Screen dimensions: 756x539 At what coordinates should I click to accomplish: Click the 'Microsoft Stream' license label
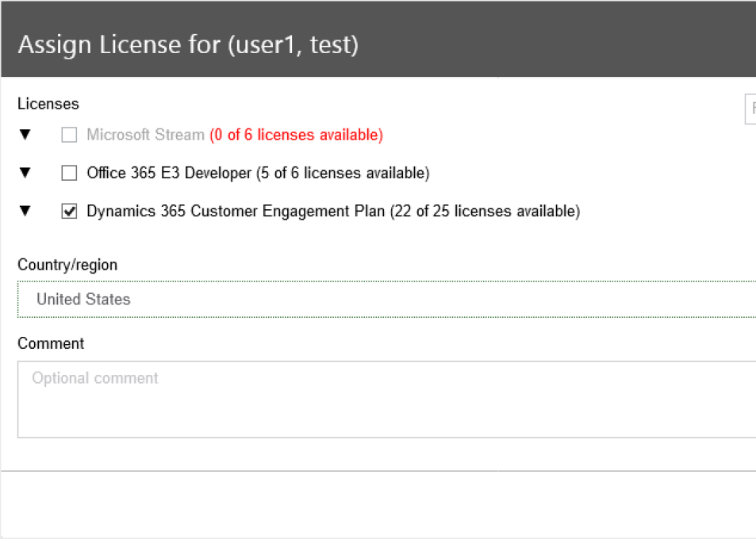(146, 135)
